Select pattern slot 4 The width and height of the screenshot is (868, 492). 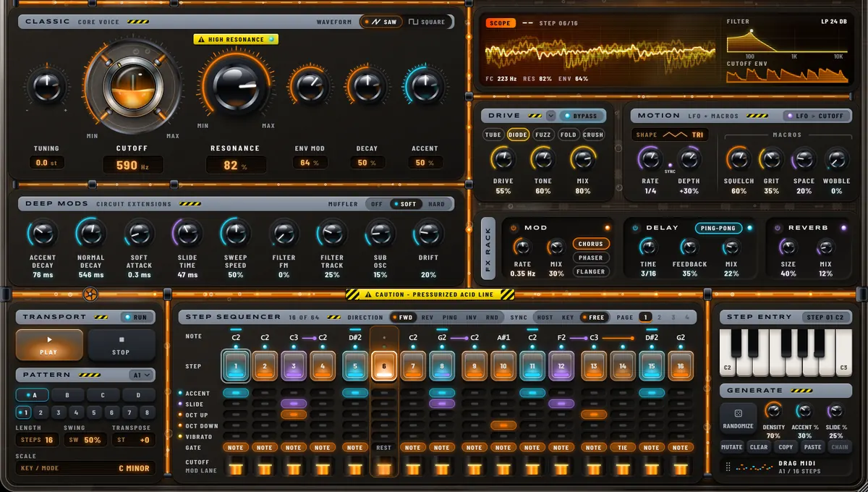[x=77, y=413]
